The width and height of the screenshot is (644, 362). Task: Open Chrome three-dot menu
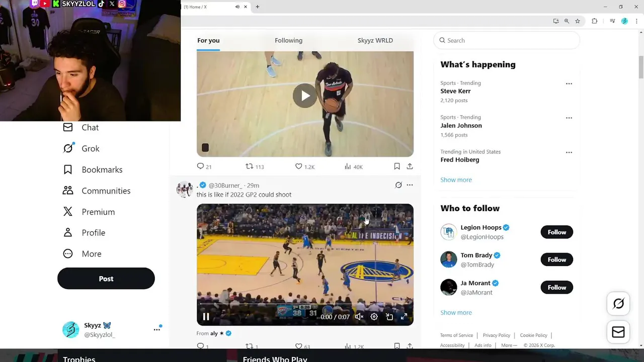pos(636,21)
